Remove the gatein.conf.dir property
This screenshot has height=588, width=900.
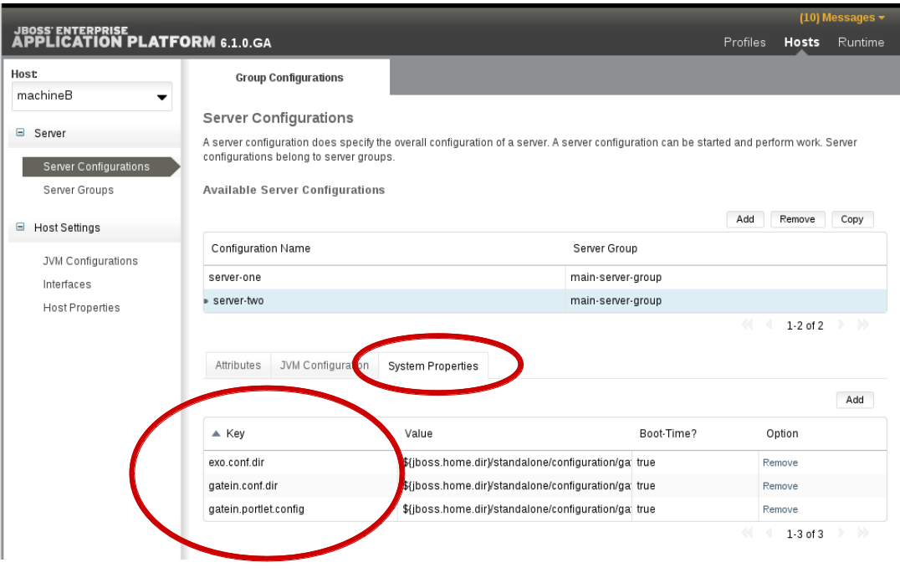pos(780,486)
